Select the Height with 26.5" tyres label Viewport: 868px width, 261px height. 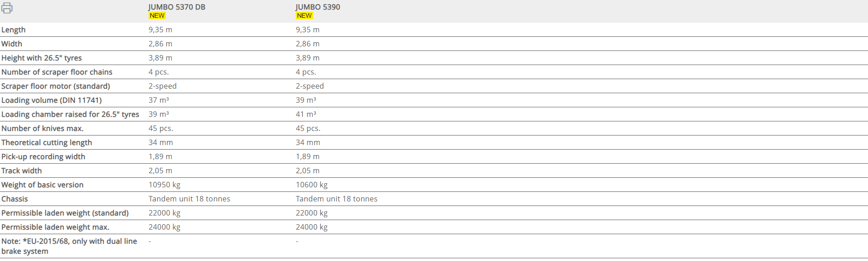pos(41,58)
